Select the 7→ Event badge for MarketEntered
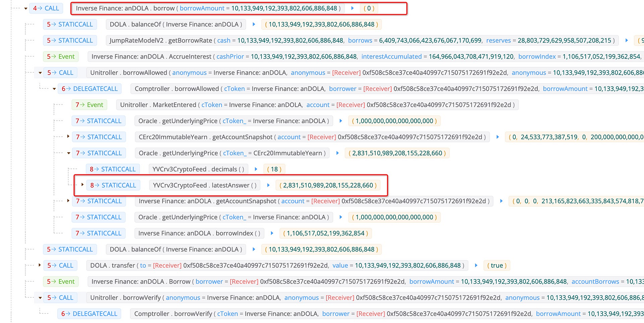644x323 pixels. click(x=89, y=105)
